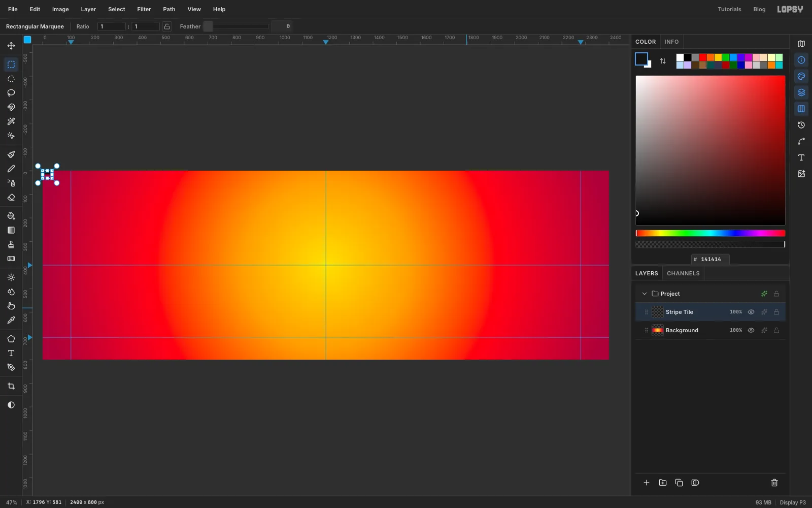Screen dimensions: 812x508
Task: Open the File menu
Action: [13, 9]
